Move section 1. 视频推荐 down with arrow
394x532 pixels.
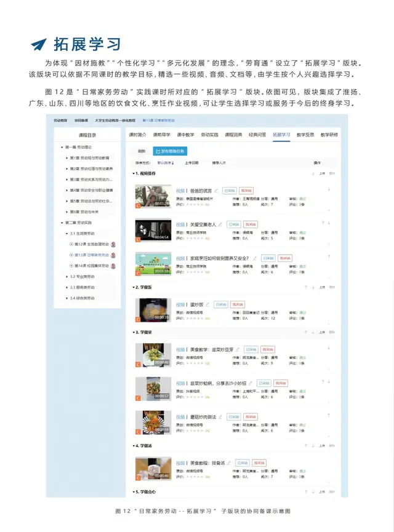point(313,173)
